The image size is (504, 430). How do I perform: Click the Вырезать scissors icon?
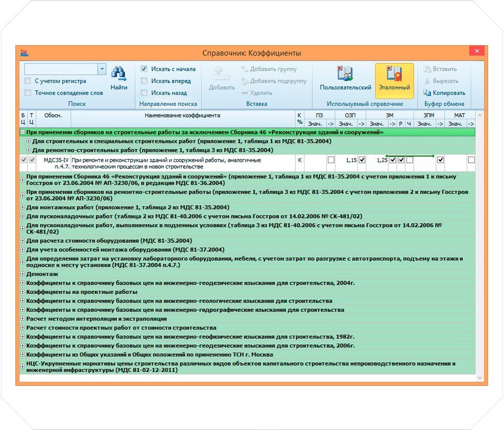coord(427,81)
